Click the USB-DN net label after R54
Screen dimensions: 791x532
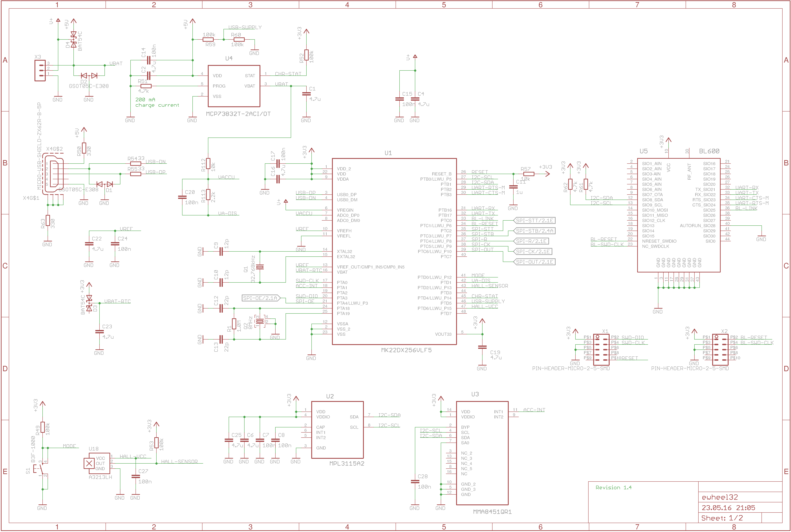click(156, 162)
